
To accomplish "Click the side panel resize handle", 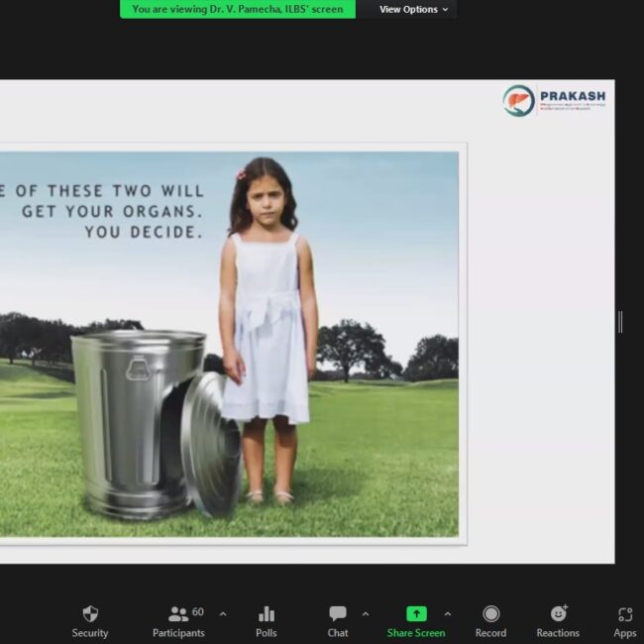I will click(620, 321).
